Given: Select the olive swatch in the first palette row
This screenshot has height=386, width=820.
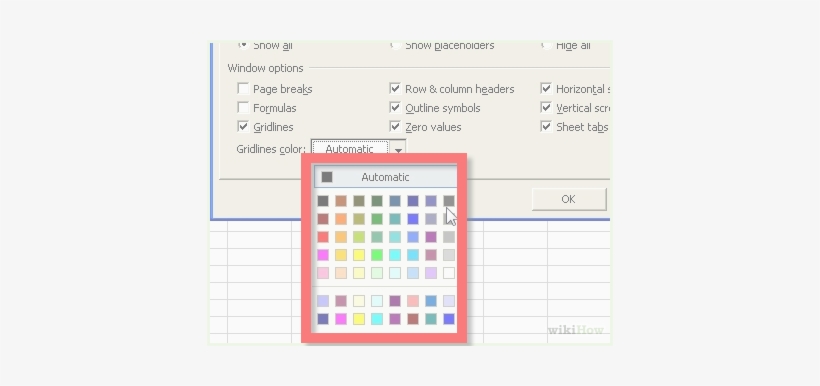Looking at the screenshot, I should pyautogui.click(x=359, y=201).
